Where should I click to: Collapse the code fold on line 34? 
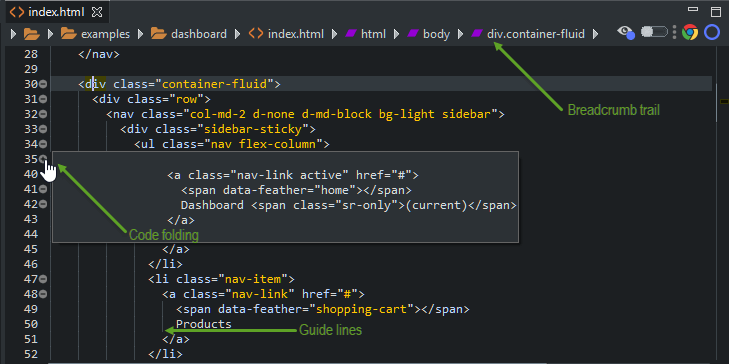43,144
